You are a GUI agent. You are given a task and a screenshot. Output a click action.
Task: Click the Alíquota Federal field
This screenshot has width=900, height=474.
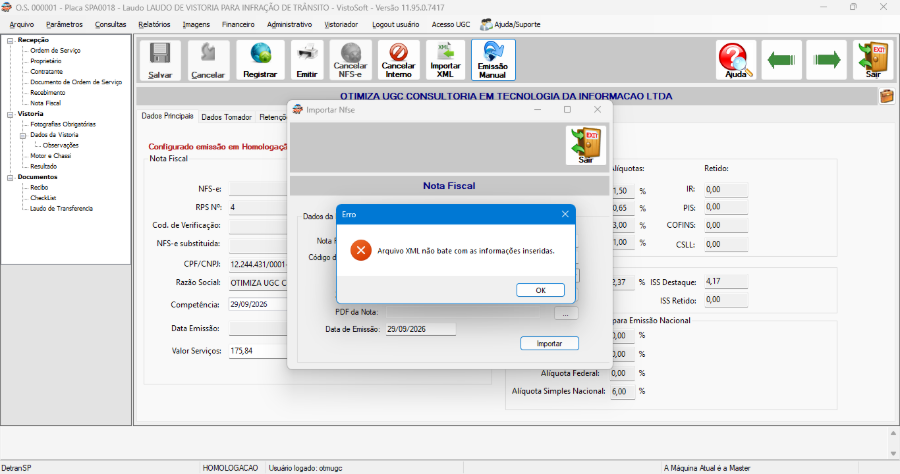[x=622, y=373]
